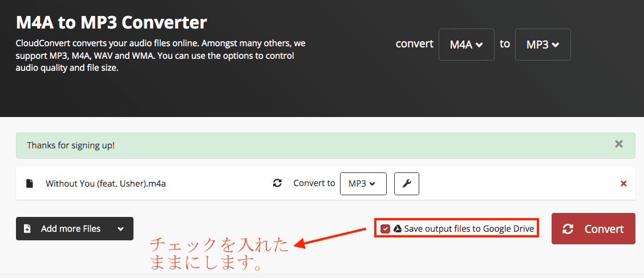Click the Save output files to Google Drive label
The width and height of the screenshot is (644, 278).
(469, 229)
